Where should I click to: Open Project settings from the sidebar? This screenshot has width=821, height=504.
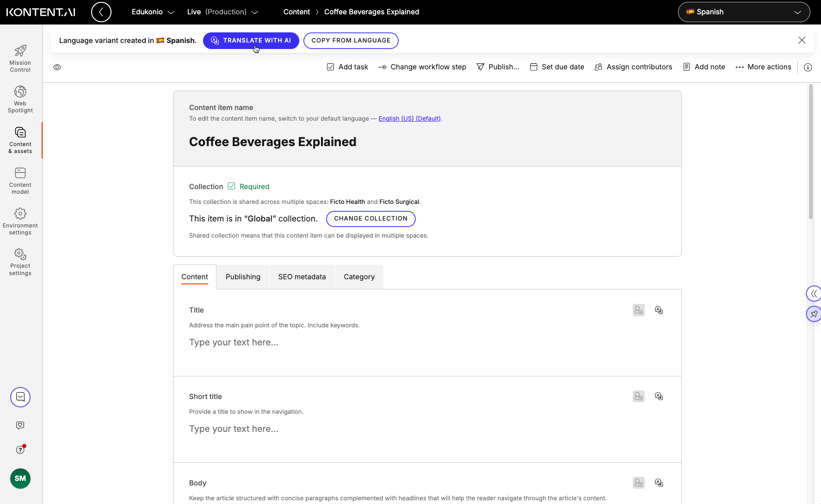(20, 261)
